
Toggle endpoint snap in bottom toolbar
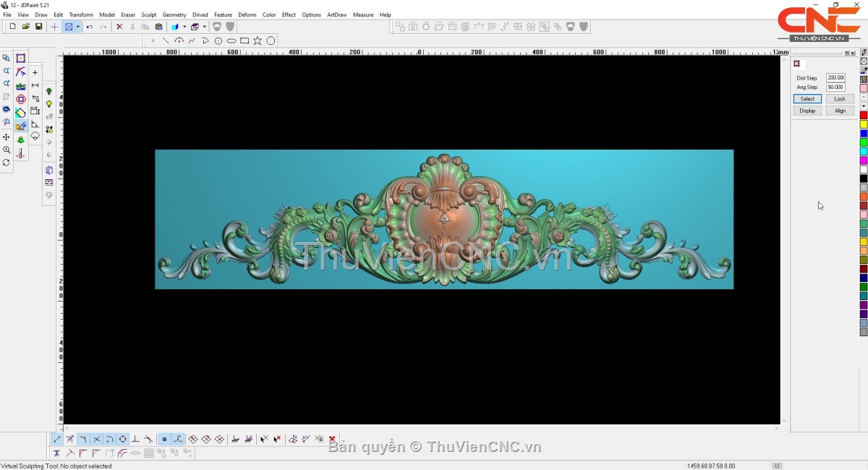coord(57,439)
